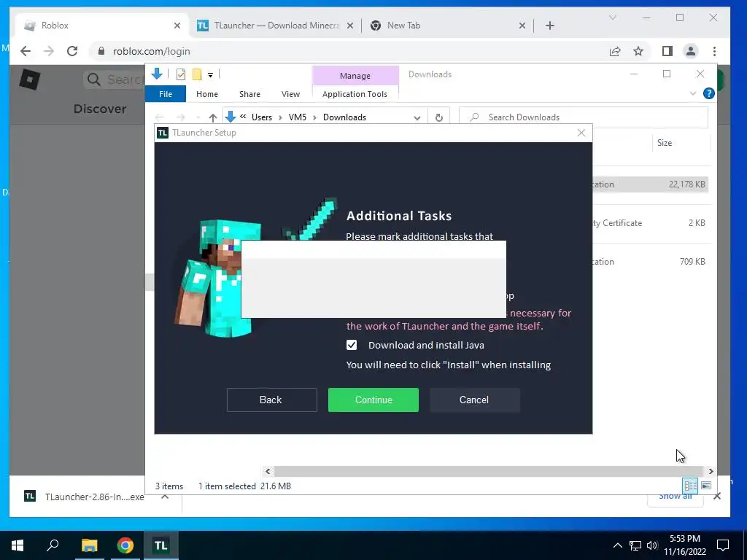Click the TLauncher taskbar icon
747x560 pixels.
click(161, 545)
